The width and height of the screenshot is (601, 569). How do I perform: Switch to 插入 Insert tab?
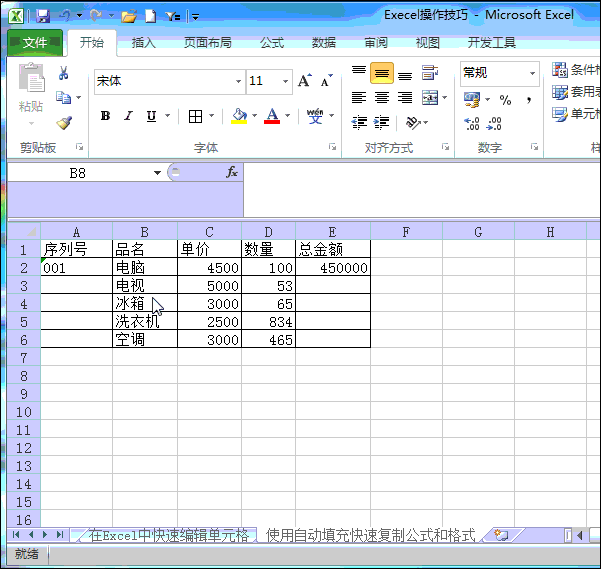point(144,43)
